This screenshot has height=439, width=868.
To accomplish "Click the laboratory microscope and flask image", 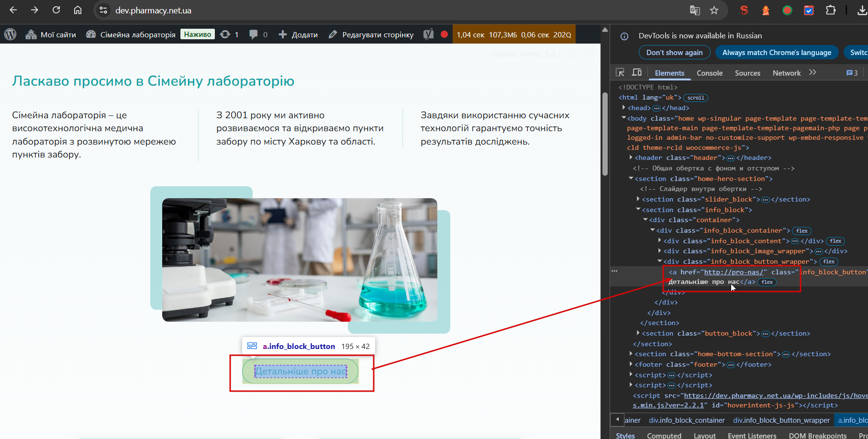I will (300, 259).
